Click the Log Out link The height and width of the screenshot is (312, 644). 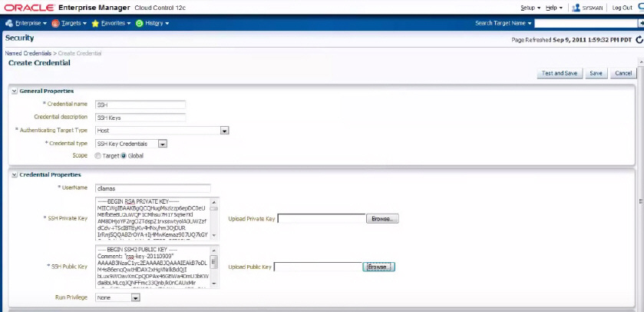(x=623, y=8)
